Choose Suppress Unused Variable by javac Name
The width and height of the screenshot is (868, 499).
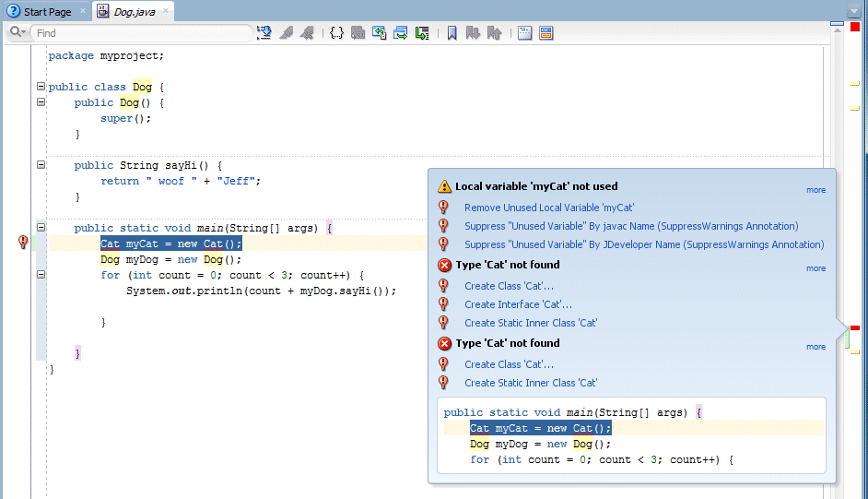(x=631, y=226)
